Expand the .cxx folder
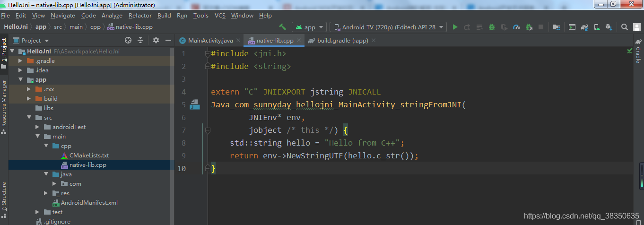 pos(29,89)
